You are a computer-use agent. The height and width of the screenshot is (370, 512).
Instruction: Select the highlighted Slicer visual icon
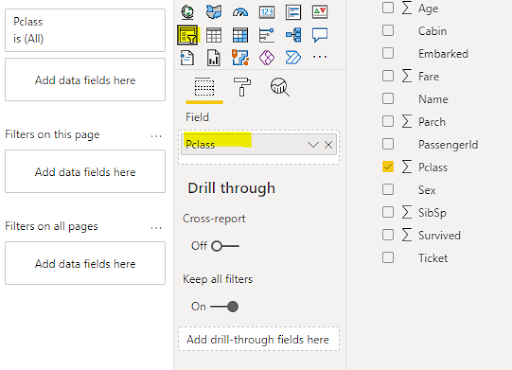tap(188, 35)
